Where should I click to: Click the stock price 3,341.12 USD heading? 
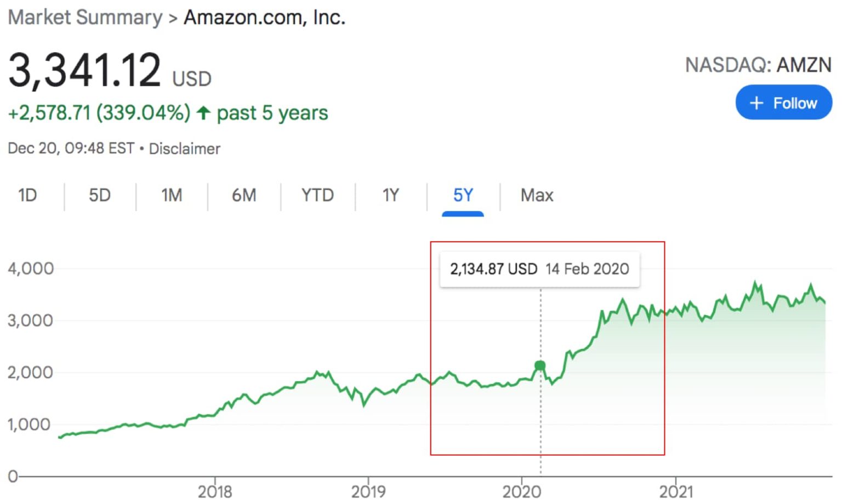point(85,70)
